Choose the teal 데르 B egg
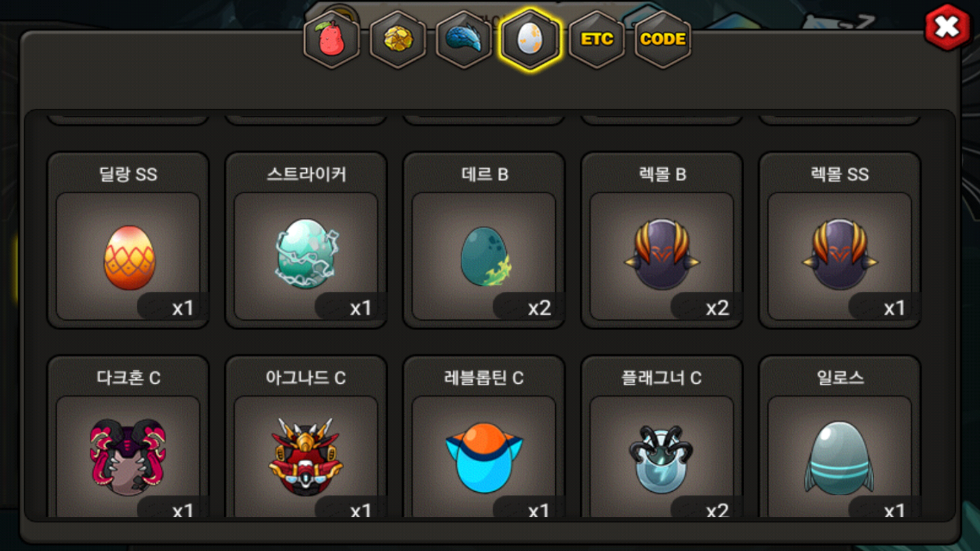The width and height of the screenshot is (980, 551). point(484,240)
